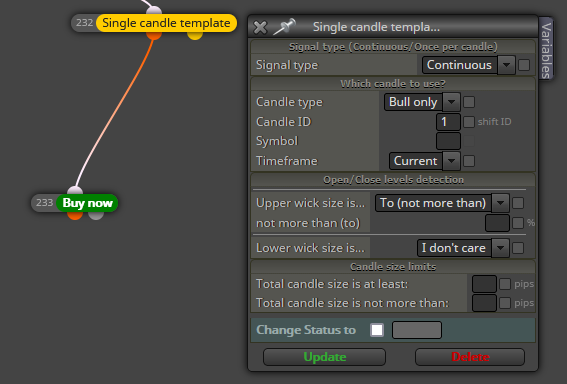Click the not more than (to) input

click(497, 223)
